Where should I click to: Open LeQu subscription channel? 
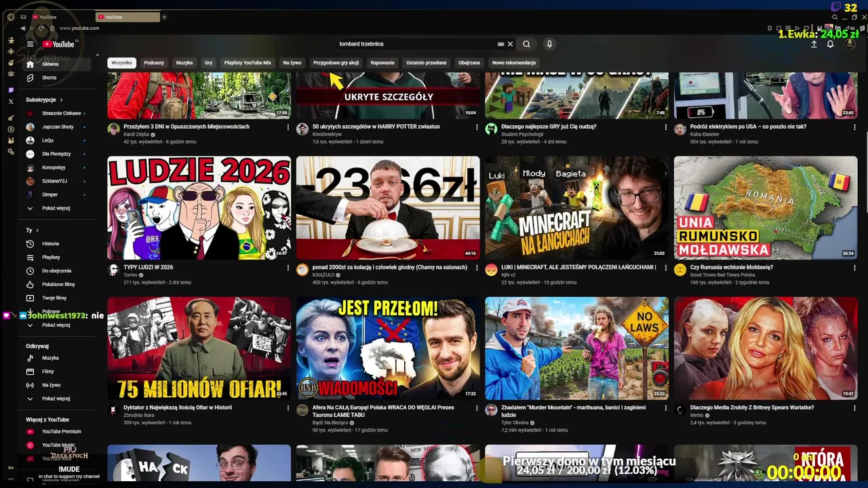point(56,140)
